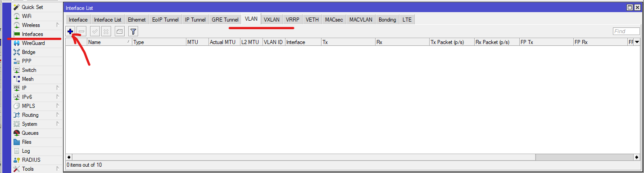Click the Log sidebar icon
This screenshot has width=644, height=173.
(17, 151)
